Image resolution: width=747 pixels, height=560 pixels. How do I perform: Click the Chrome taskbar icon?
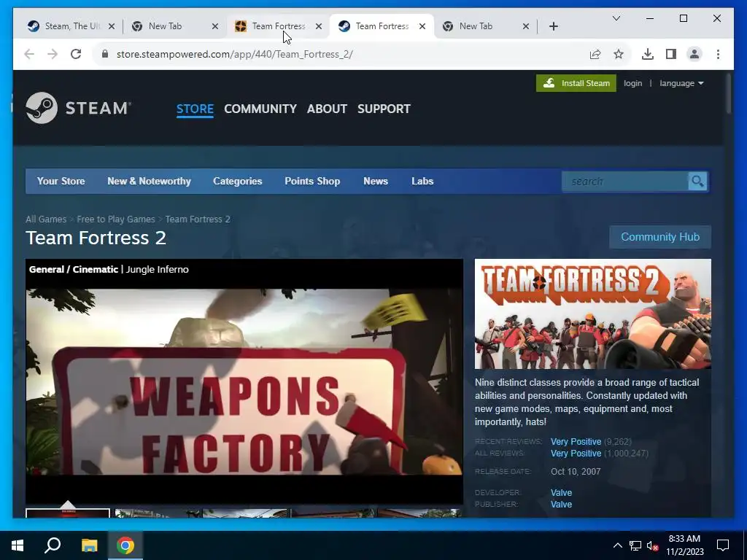(x=125, y=545)
